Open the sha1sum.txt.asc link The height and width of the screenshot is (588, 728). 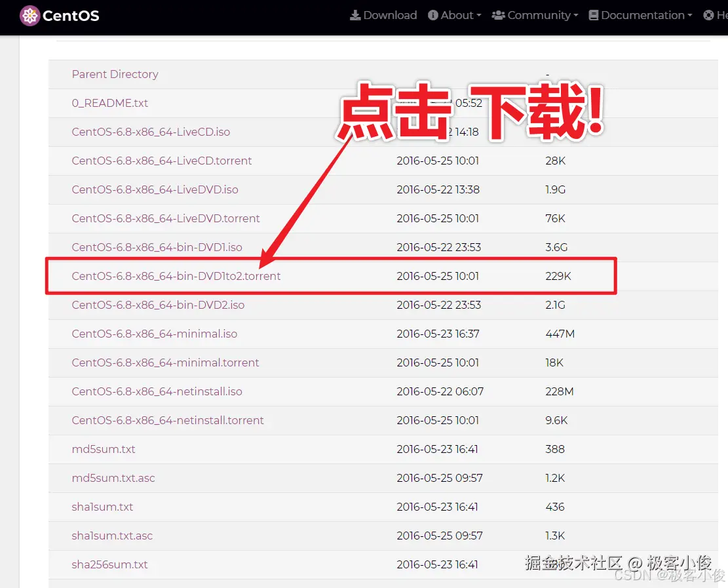click(112, 536)
